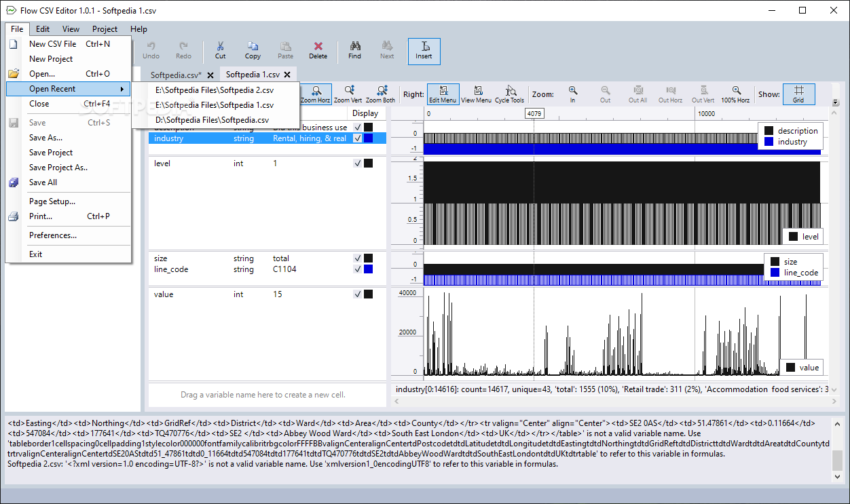Choose Edit Menu for right click
Viewport: 850px width, 504px height.
[443, 94]
